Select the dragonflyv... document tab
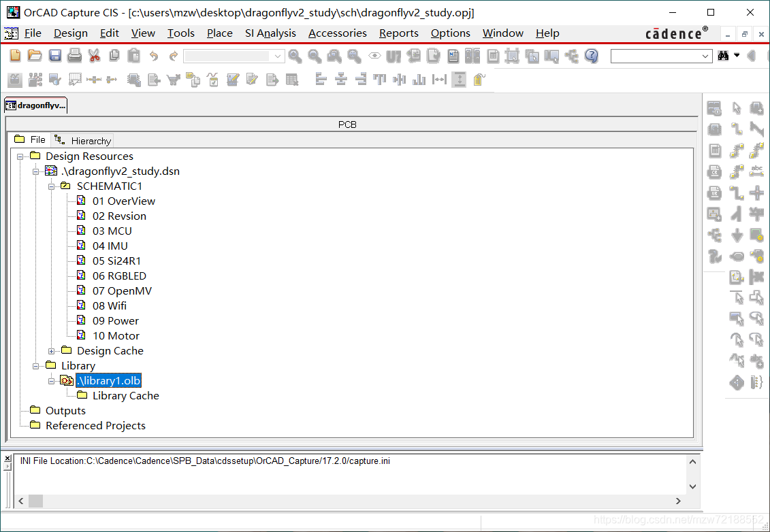Image resolution: width=770 pixels, height=532 pixels. tap(35, 105)
